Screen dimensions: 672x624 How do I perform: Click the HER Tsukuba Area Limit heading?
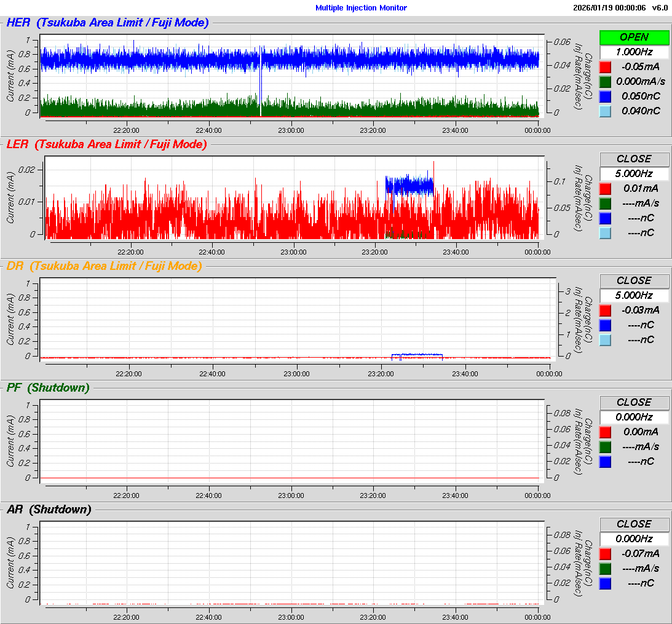[108, 23]
